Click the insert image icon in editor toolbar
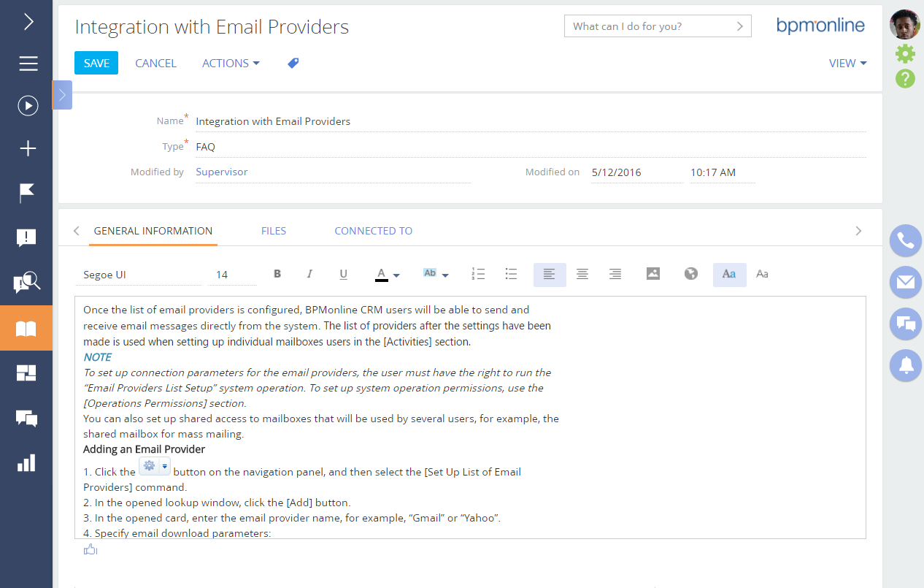The image size is (924, 588). (x=653, y=274)
